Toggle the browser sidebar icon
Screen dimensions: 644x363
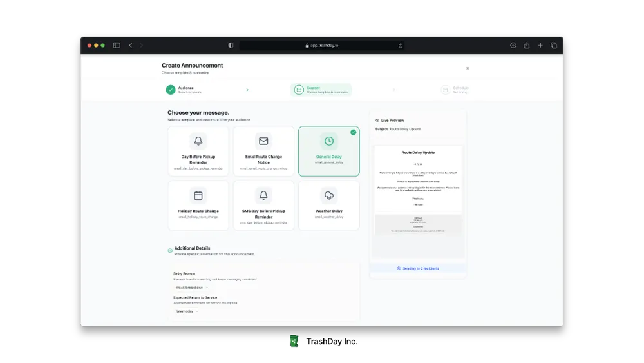[117, 45]
